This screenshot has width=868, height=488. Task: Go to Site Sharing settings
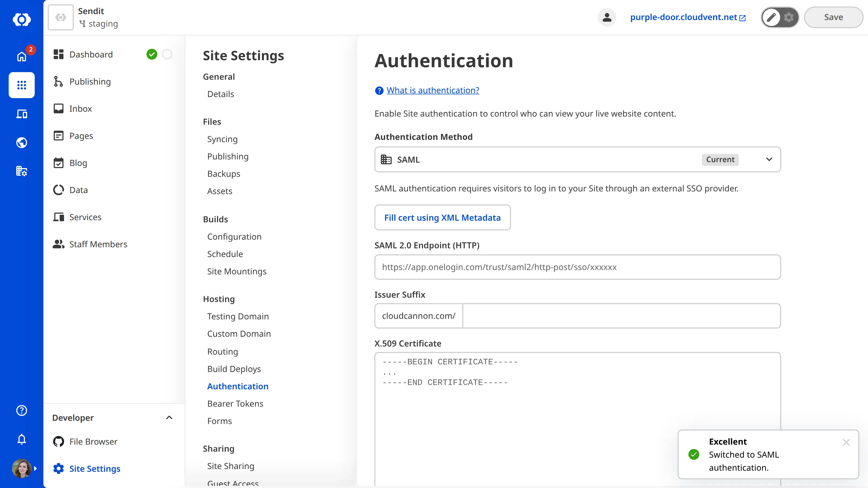[231, 466]
